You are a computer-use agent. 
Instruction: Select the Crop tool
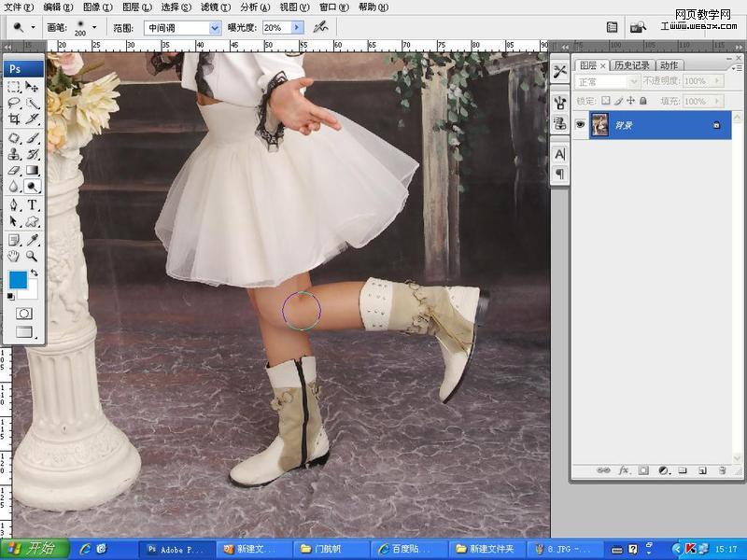[x=14, y=117]
